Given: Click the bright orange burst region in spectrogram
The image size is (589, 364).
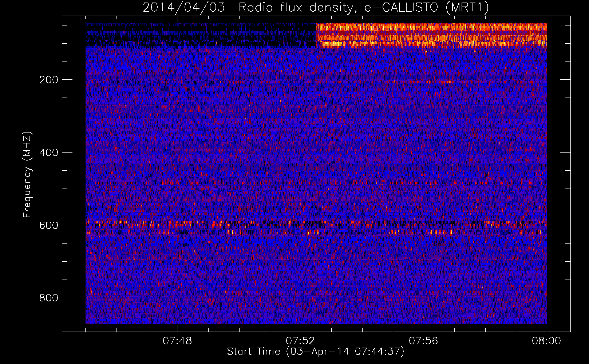Looking at the screenshot, I should pos(431,35).
